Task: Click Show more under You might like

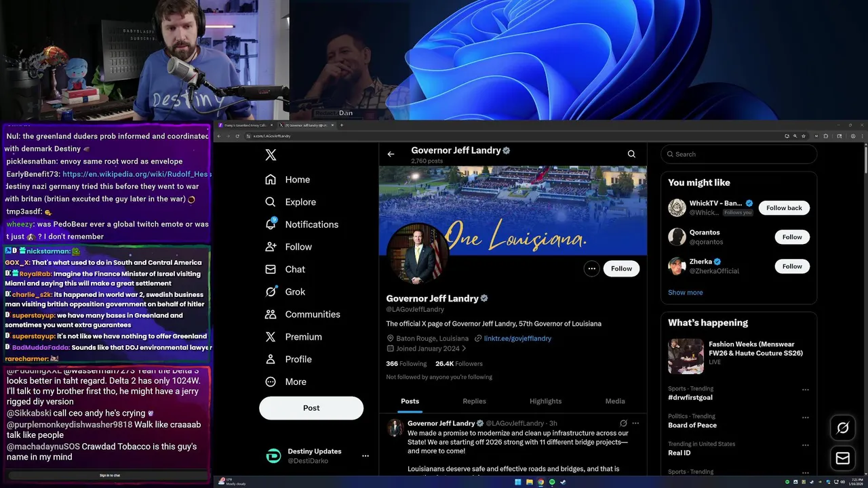Action: click(x=686, y=293)
